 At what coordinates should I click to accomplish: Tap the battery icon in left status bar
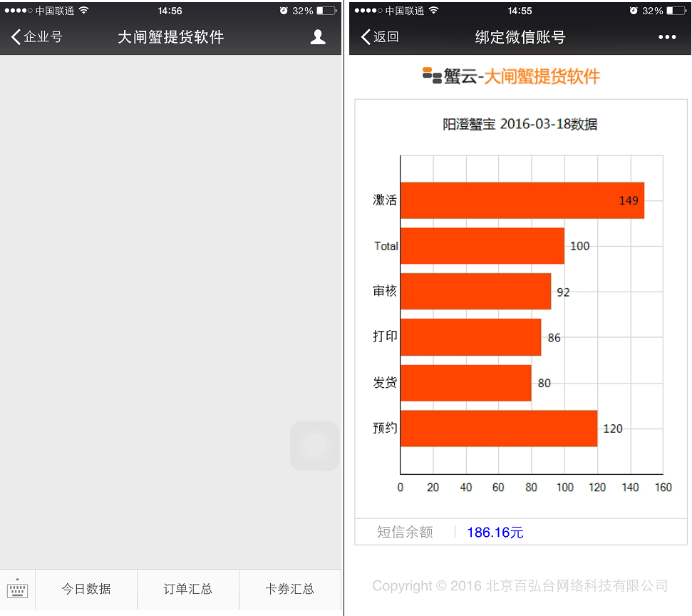(x=326, y=11)
